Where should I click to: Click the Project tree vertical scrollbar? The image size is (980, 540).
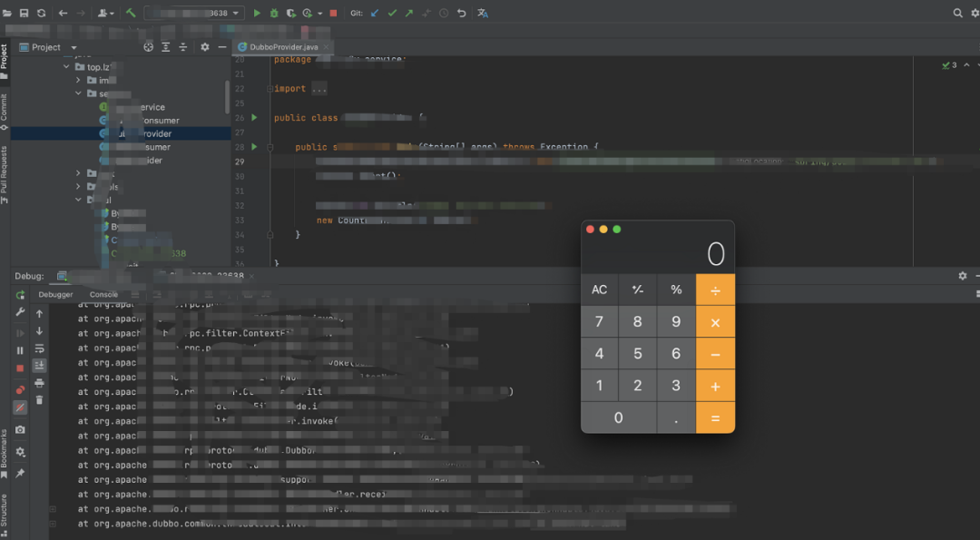click(x=227, y=95)
